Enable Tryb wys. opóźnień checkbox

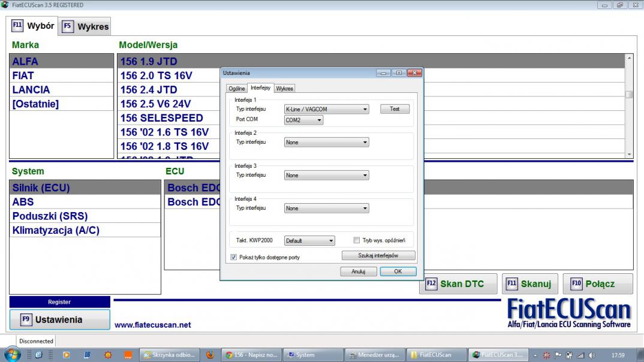tap(357, 240)
